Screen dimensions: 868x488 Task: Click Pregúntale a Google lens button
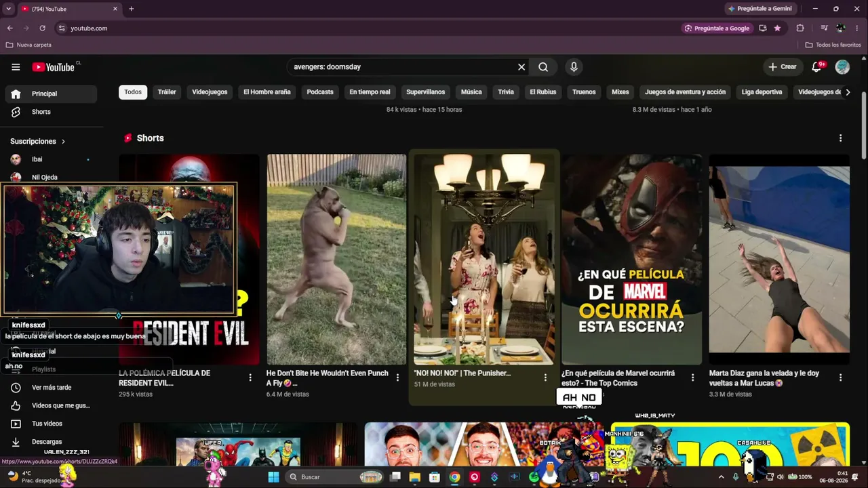tap(717, 28)
